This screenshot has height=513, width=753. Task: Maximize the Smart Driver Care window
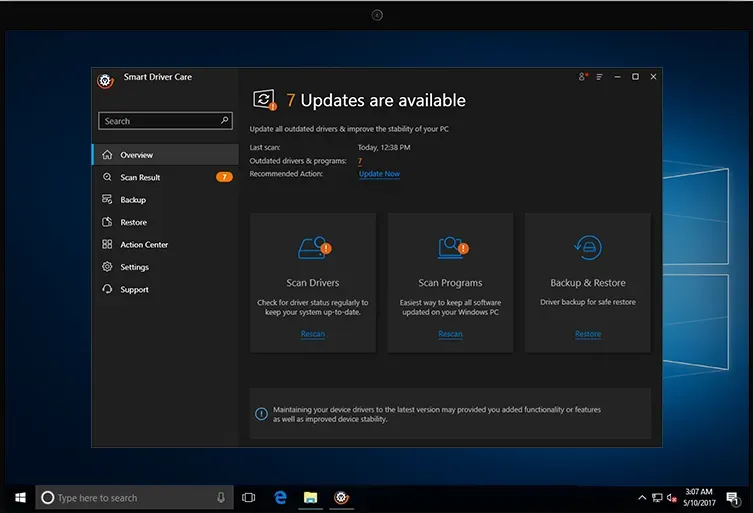(x=635, y=76)
